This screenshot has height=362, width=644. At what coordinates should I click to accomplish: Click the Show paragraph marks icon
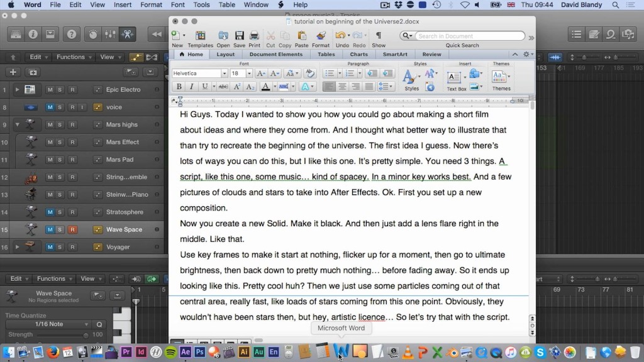(379, 36)
